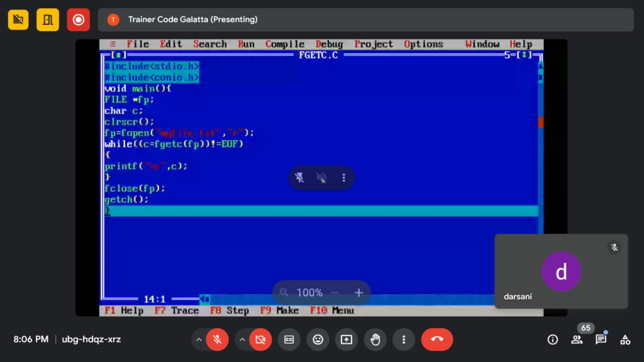The width and height of the screenshot is (644, 362).
Task: Unmute the microphone
Action: tap(217, 339)
